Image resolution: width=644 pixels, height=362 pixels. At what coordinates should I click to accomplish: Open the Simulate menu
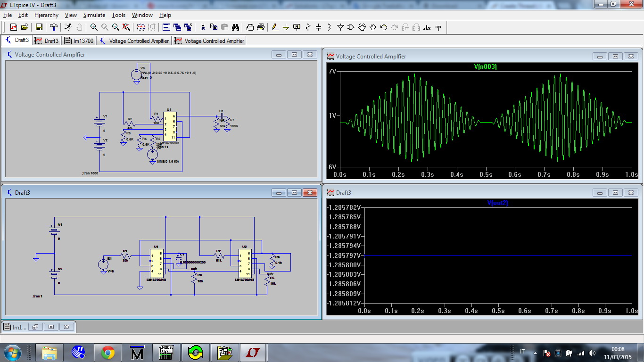(x=94, y=15)
